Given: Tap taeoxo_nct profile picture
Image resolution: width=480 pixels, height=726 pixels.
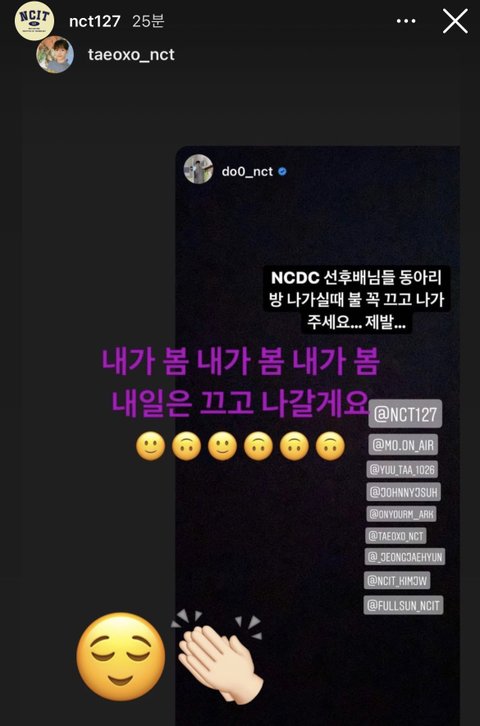Looking at the screenshot, I should click(55, 55).
